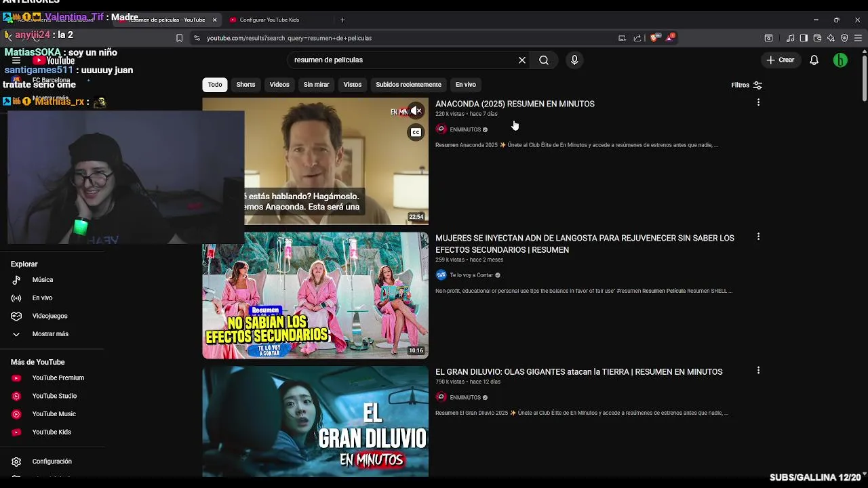Open the green account avatar menu

[840, 60]
